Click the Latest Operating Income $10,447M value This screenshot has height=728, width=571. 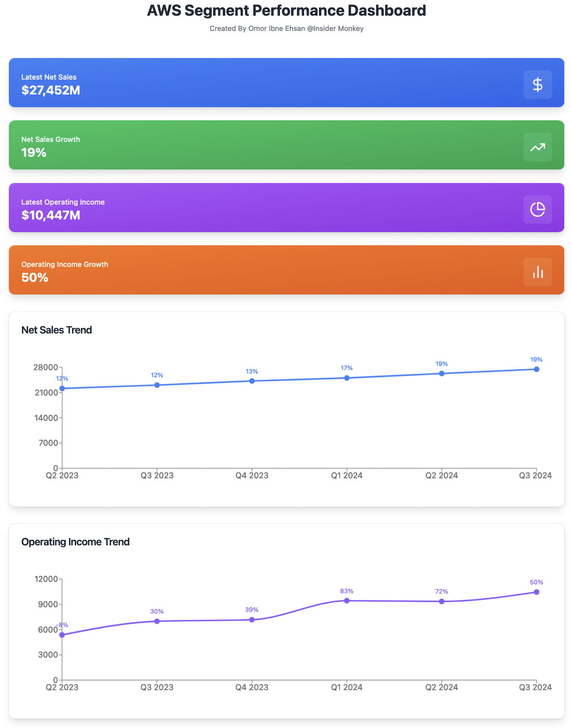pyautogui.click(x=51, y=215)
